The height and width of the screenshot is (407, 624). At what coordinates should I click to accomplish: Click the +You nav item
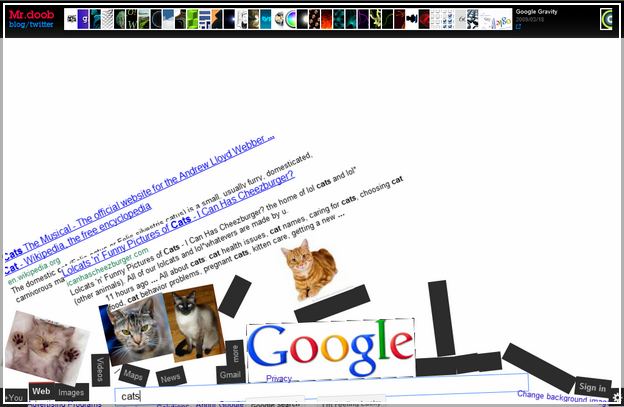pos(16,397)
